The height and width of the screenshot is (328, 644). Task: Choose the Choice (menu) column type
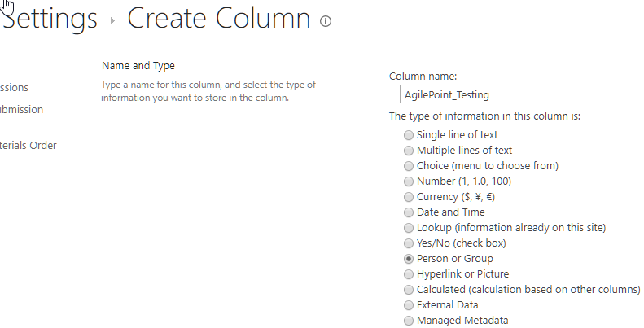409,166
